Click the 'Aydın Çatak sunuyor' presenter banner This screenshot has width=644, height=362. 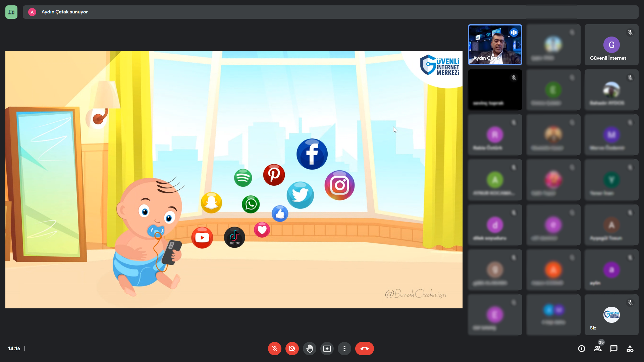[331, 12]
